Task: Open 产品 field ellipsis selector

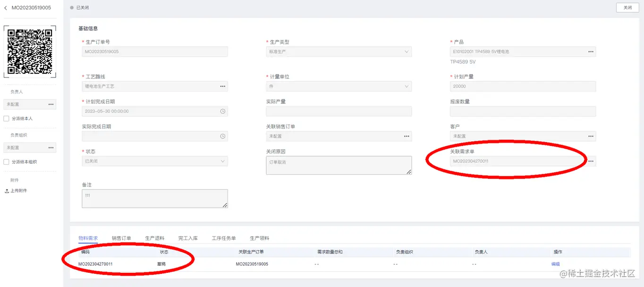Action: (x=591, y=52)
